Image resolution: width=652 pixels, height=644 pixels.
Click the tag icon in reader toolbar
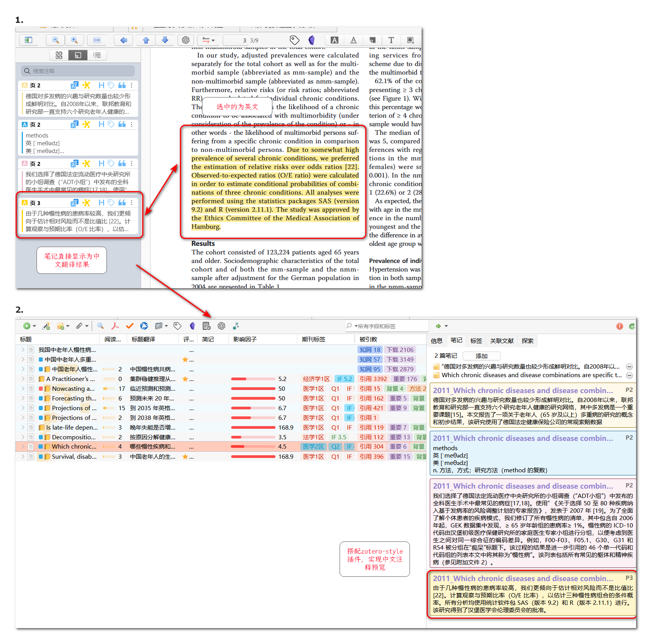point(295,40)
